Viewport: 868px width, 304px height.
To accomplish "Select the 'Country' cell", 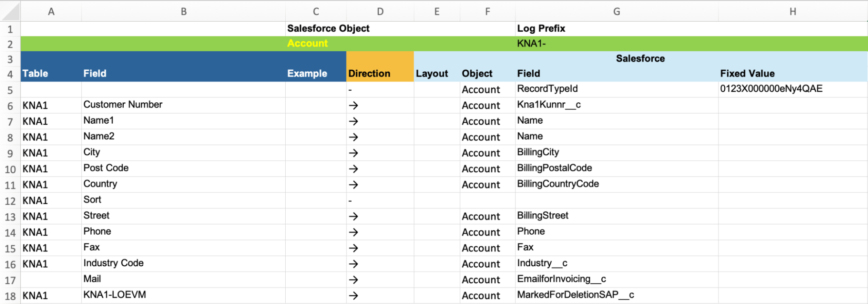I will 183,184.
